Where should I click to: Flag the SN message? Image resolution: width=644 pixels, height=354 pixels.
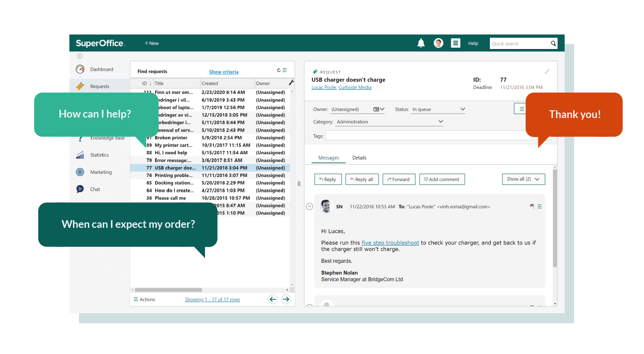tap(532, 206)
